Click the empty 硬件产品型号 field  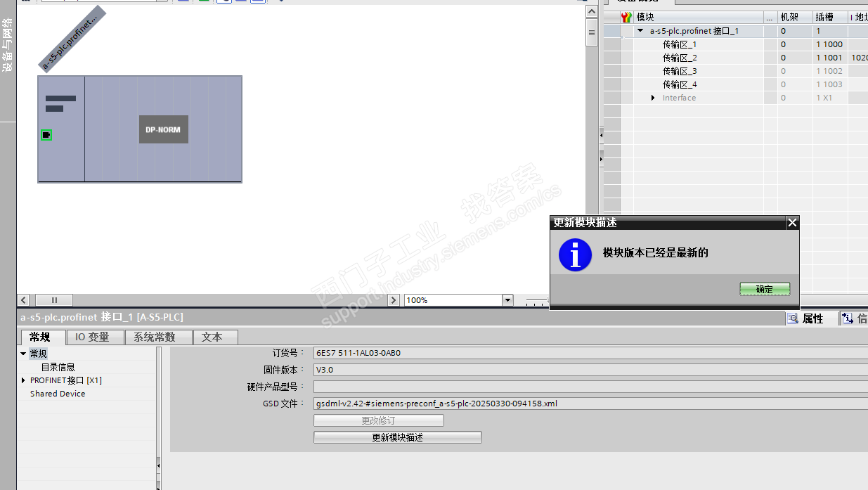tap(590, 387)
